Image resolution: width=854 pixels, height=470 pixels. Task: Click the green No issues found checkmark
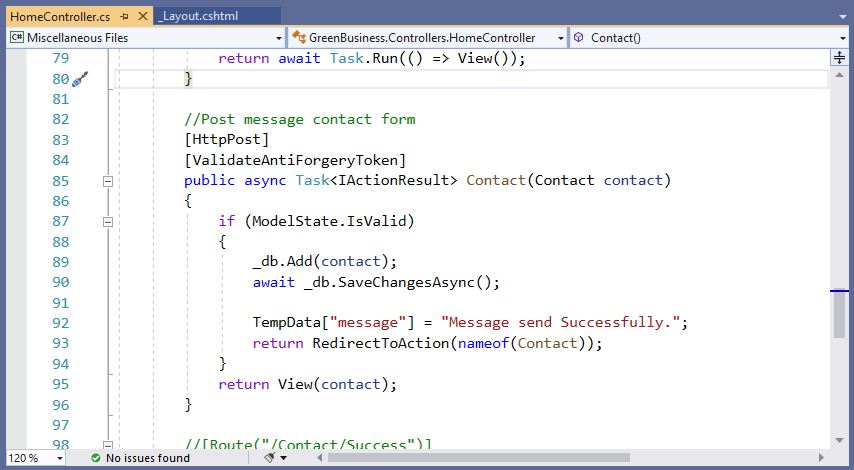tap(95, 458)
